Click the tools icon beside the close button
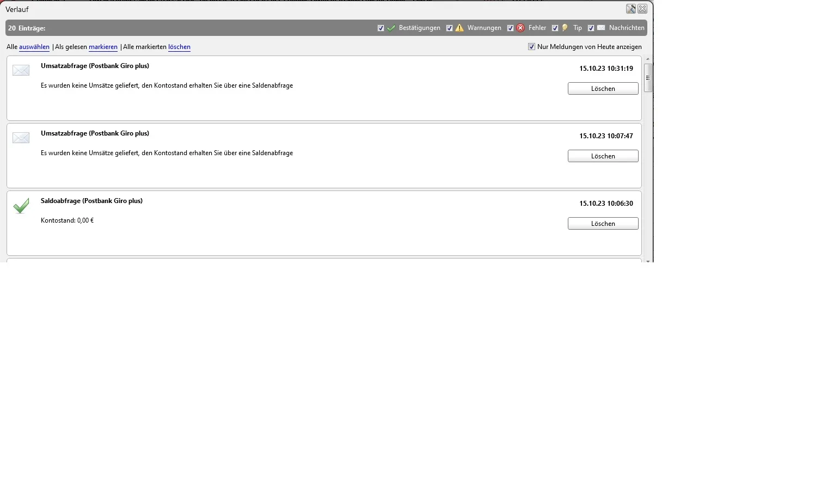This screenshot has height=504, width=815. [631, 9]
